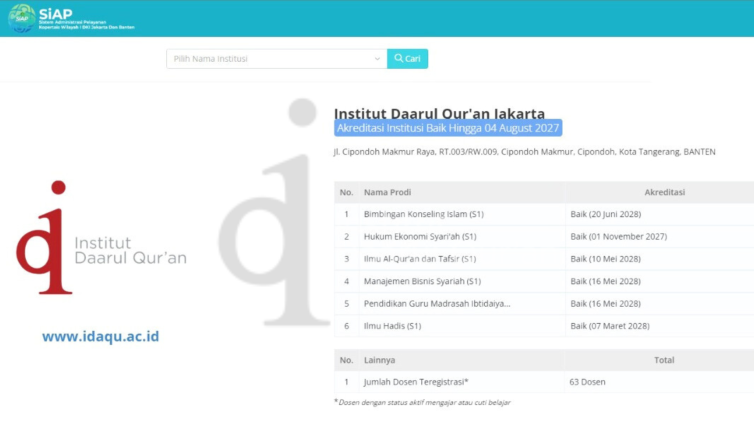This screenshot has height=424, width=754.
Task: Open the Pilih Nama Institusi dropdown
Action: click(276, 59)
